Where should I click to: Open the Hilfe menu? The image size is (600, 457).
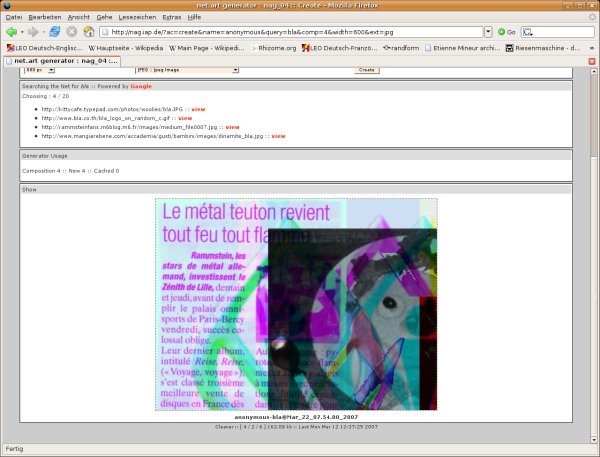[194, 17]
